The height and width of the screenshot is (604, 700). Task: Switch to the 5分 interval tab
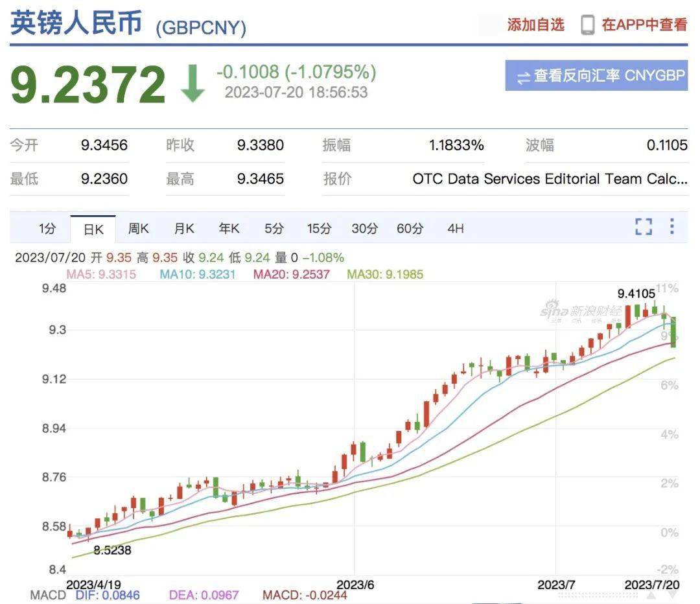coord(274,229)
